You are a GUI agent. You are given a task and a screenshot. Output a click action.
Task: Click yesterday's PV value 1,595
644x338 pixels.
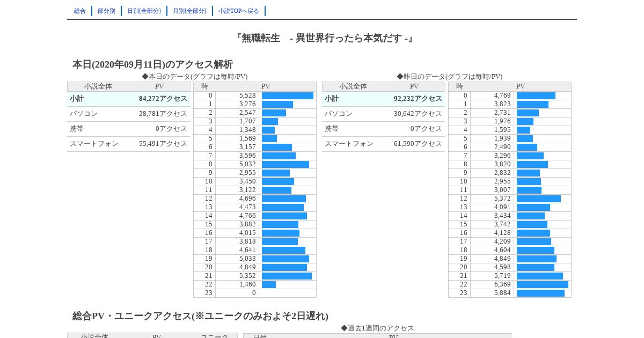click(x=502, y=130)
